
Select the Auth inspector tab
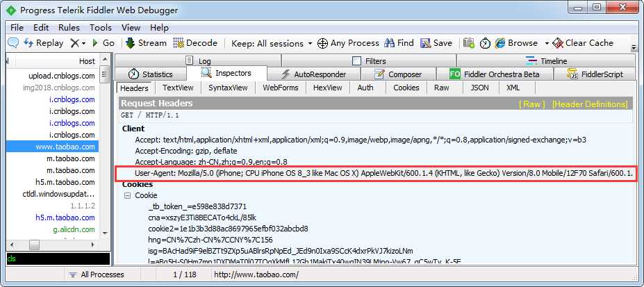365,88
